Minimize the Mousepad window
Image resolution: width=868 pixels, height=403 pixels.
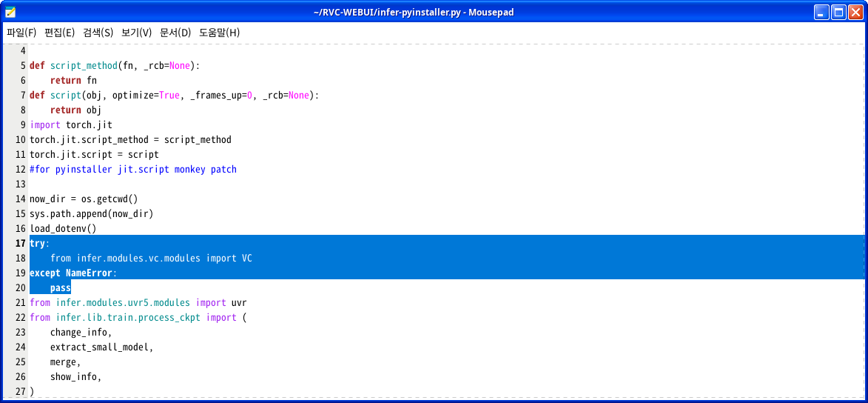point(821,12)
